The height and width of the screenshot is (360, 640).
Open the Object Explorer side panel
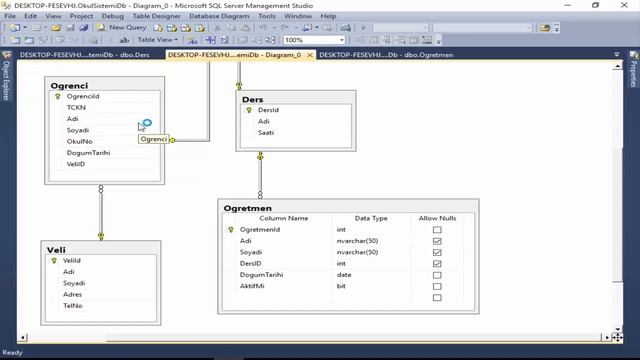coord(6,77)
